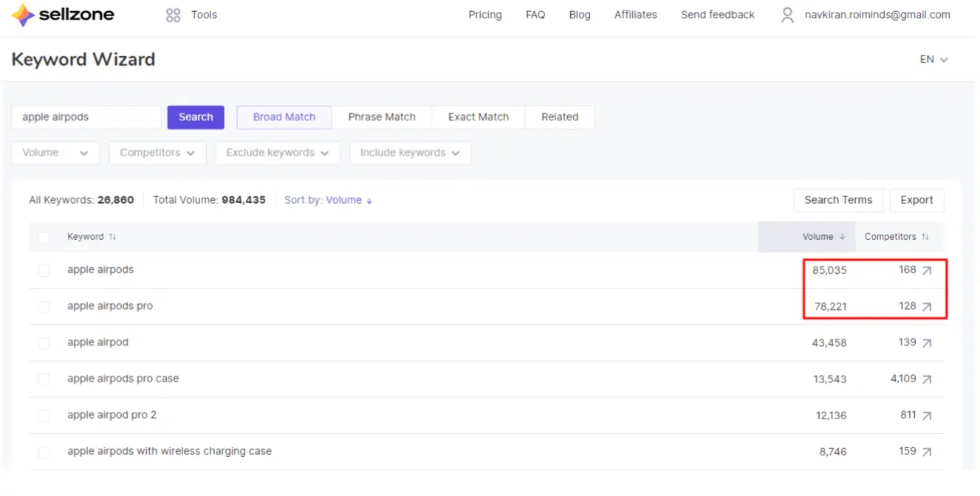Expand the Volume filter dropdown

[x=55, y=153]
